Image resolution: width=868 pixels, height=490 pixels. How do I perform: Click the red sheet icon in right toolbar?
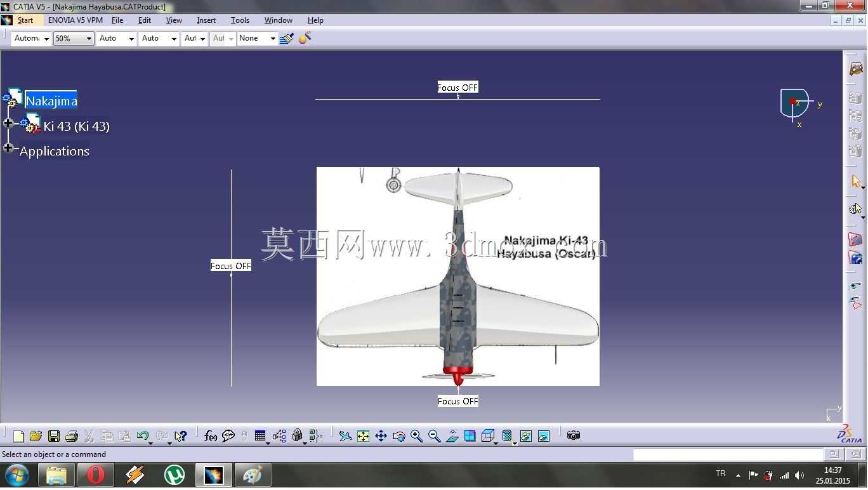click(x=856, y=239)
